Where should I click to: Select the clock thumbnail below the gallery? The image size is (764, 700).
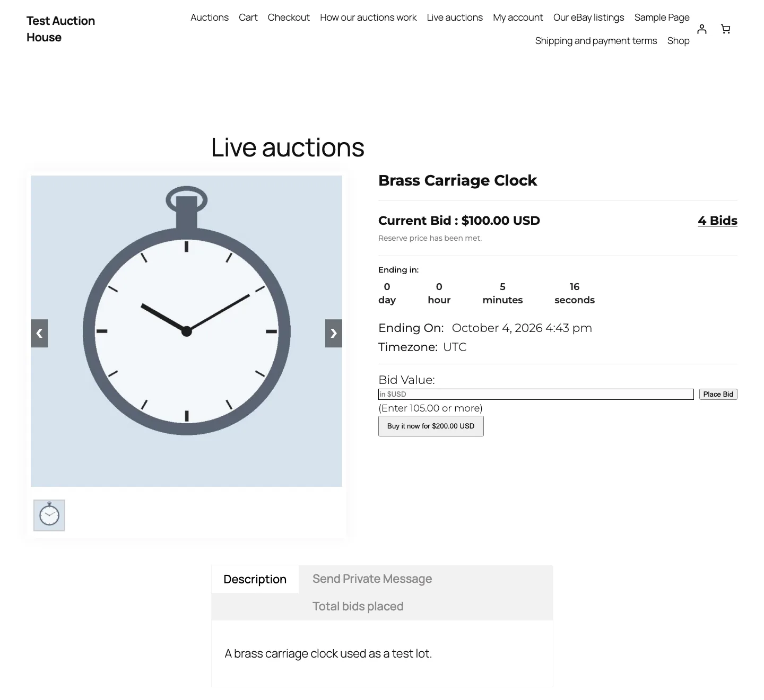(x=49, y=515)
